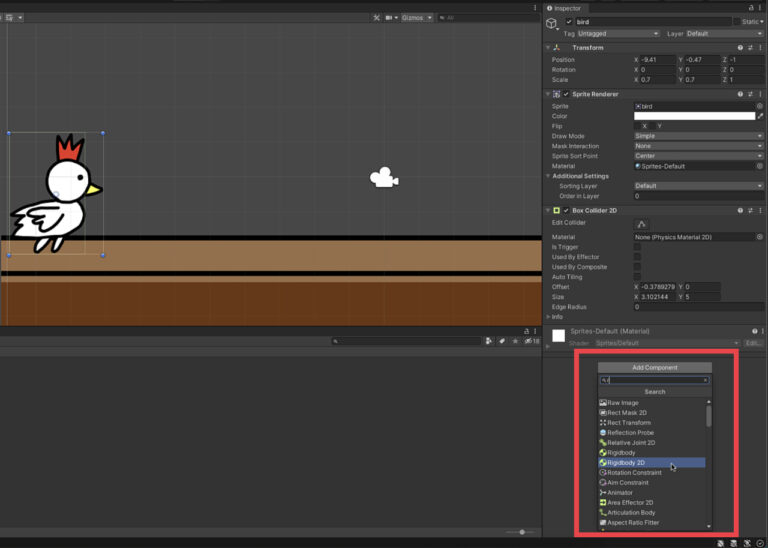Open the scene tools (wrench) icon

[376, 18]
